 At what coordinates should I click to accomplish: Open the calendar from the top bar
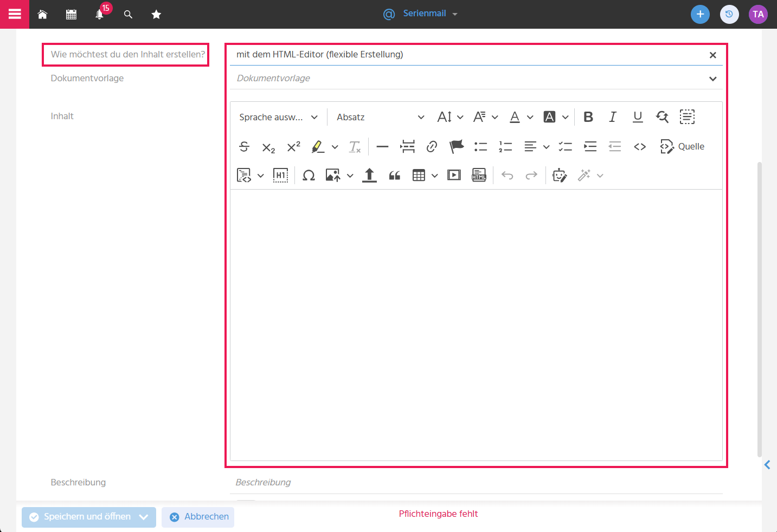(71, 15)
